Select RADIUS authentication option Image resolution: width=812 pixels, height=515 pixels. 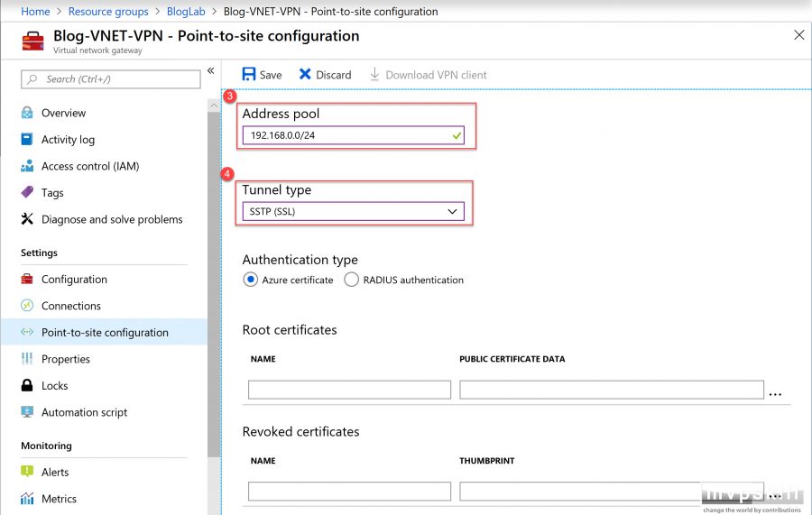pos(351,280)
